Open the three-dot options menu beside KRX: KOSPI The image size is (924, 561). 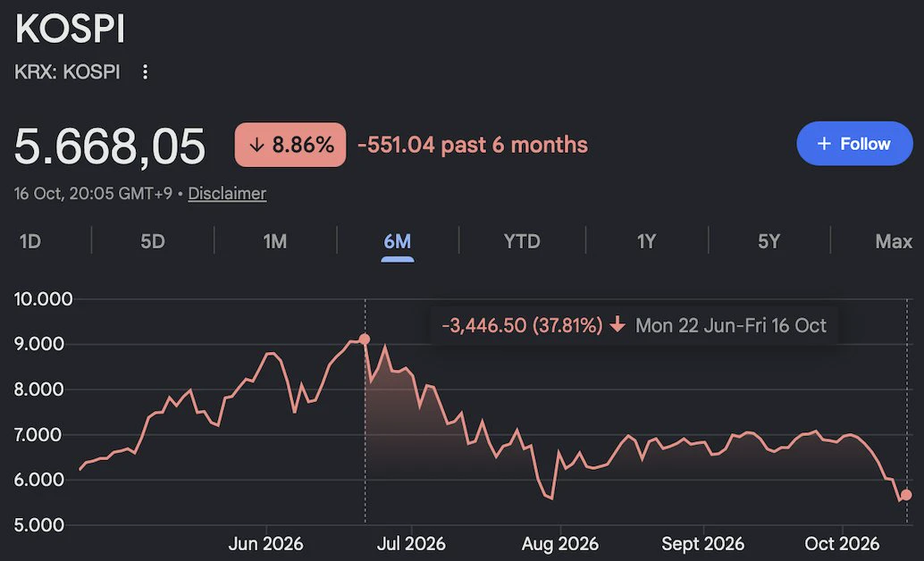(145, 71)
